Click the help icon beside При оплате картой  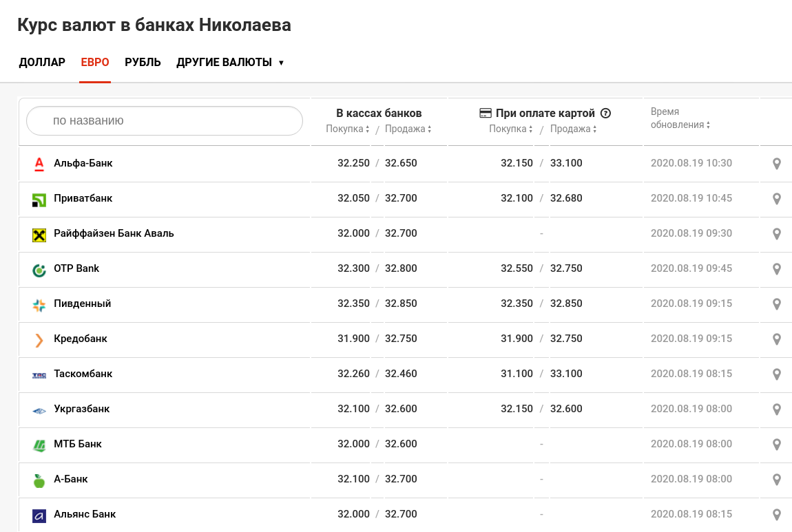tap(605, 113)
